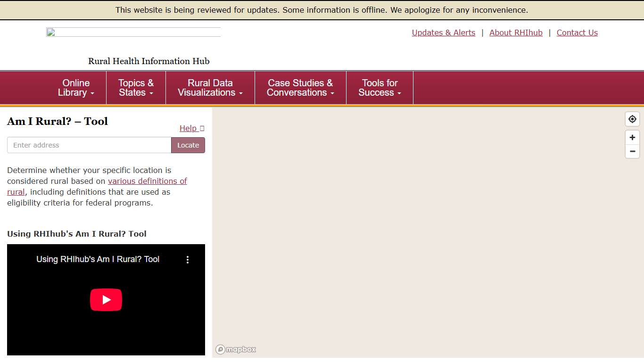Expand the Rural Data Visualizations menu
Viewport: 644px width, 362px height.
coord(210,88)
